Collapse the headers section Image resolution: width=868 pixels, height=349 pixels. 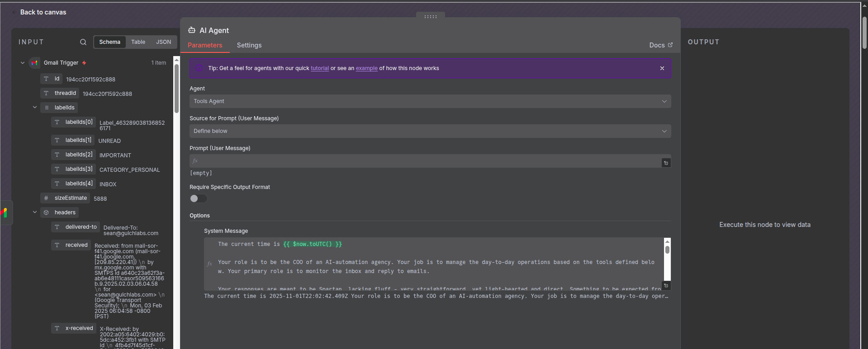(35, 212)
